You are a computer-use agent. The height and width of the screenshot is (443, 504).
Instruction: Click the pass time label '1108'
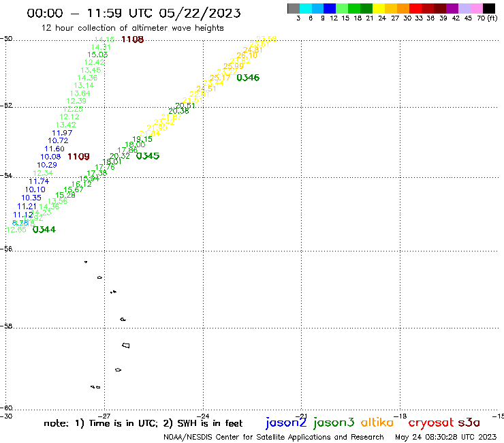(132, 40)
